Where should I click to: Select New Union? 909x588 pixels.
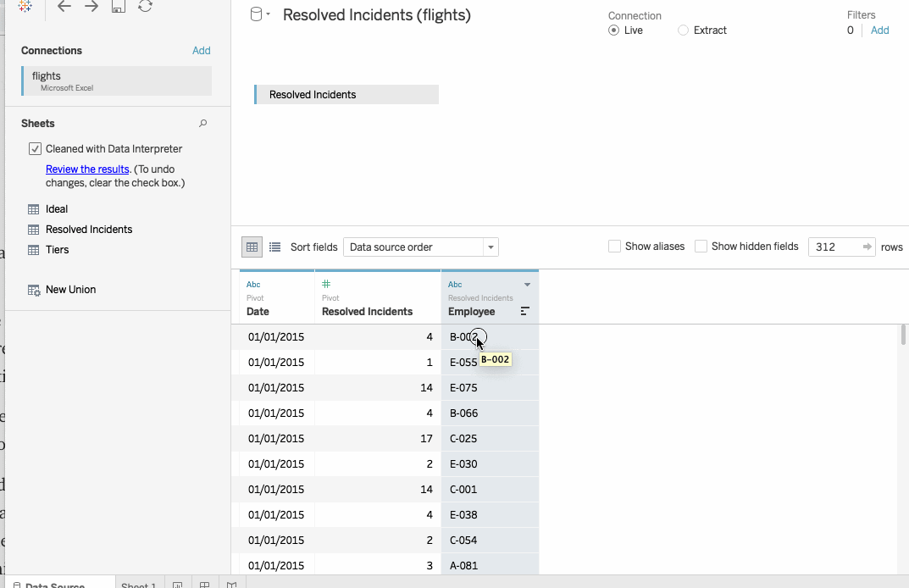click(70, 290)
